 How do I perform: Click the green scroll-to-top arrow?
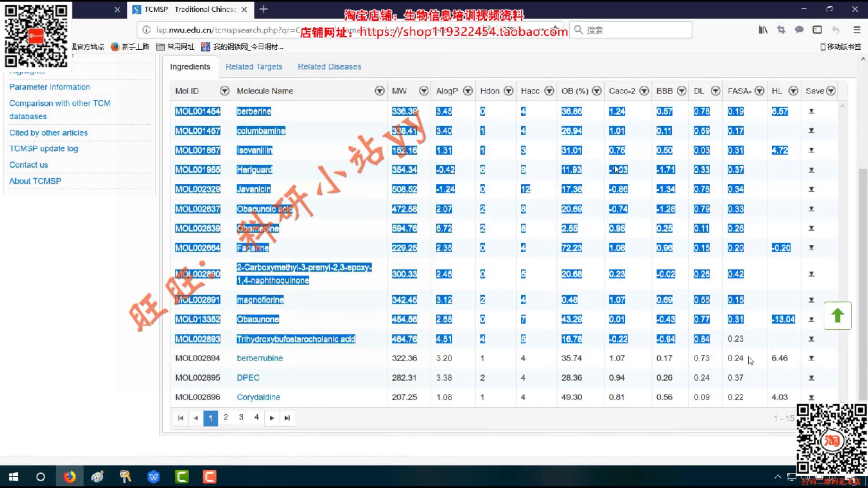pyautogui.click(x=837, y=315)
